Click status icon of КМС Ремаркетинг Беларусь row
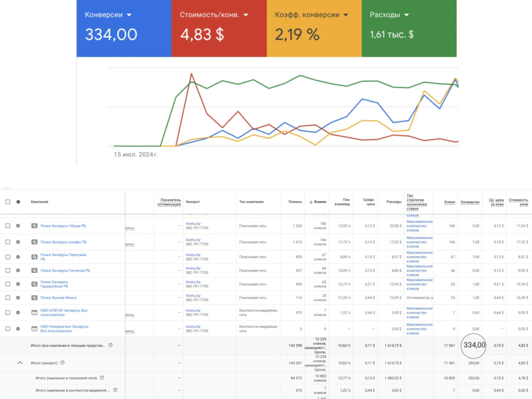The width and height of the screenshot is (532, 399). pos(18,329)
